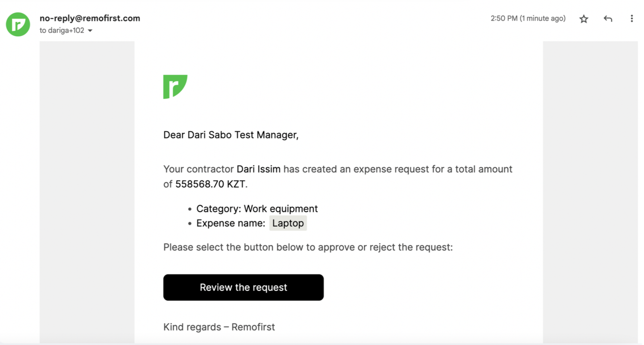
Task: Open the three-dot more options menu
Action: pyautogui.click(x=631, y=19)
